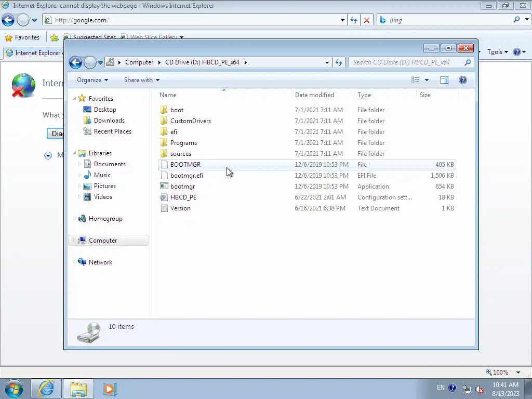Toggle the preview pane icon
This screenshot has width=532, height=399.
click(444, 80)
